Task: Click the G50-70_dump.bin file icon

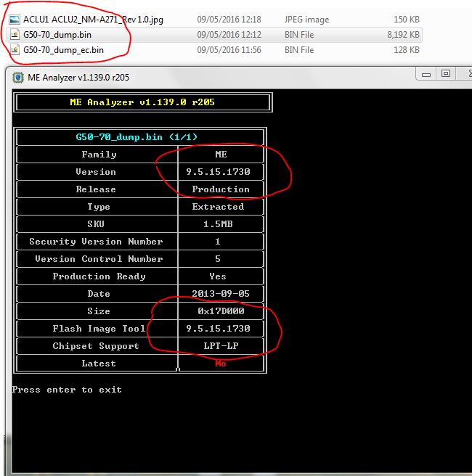Action: pyautogui.click(x=15, y=35)
